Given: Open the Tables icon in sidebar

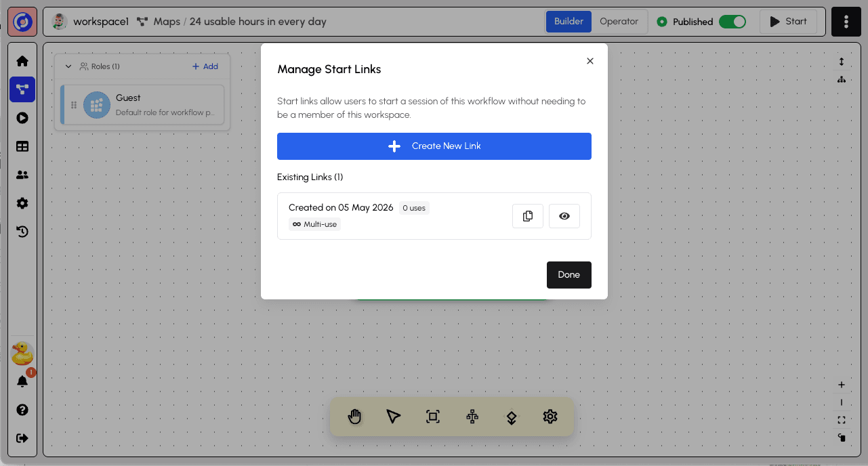Looking at the screenshot, I should pyautogui.click(x=22, y=146).
